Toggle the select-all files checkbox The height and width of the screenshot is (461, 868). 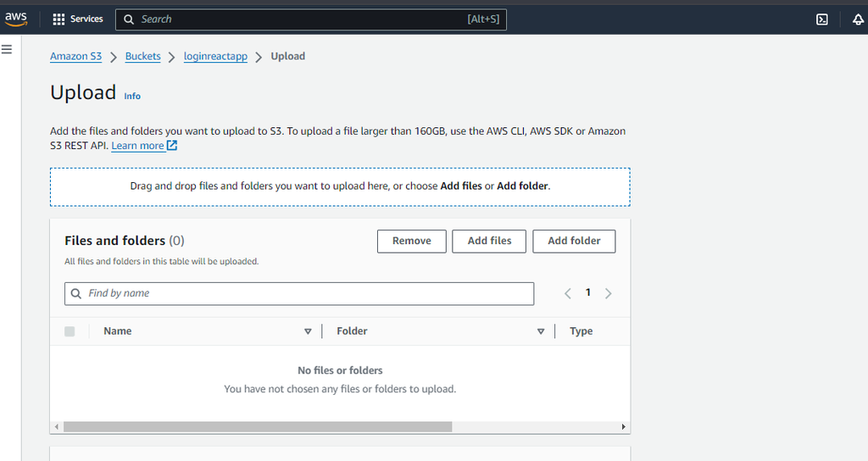(70, 331)
